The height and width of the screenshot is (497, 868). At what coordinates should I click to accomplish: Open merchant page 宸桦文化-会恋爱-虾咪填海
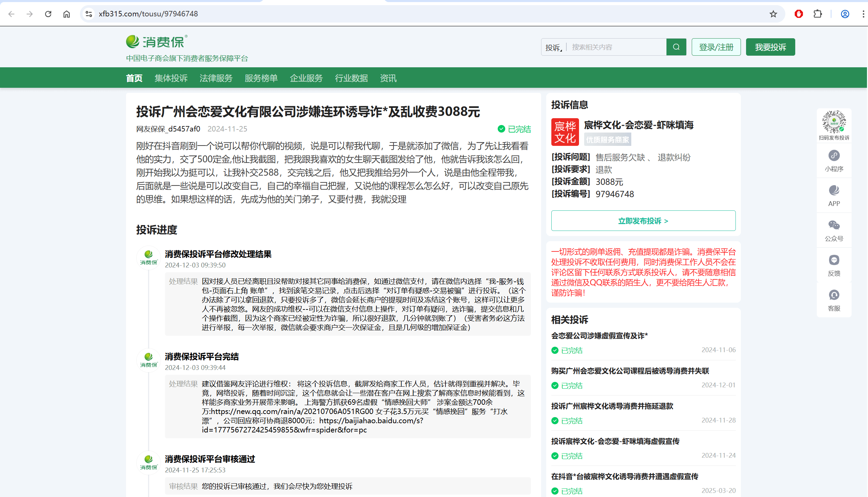[639, 125]
